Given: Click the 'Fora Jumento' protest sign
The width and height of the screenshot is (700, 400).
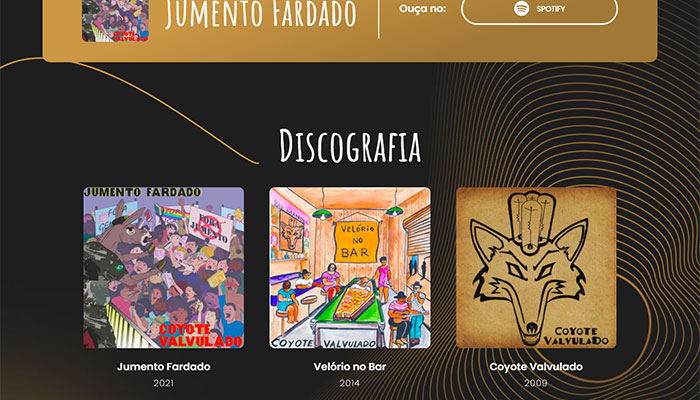Looking at the screenshot, I should click(x=210, y=227).
